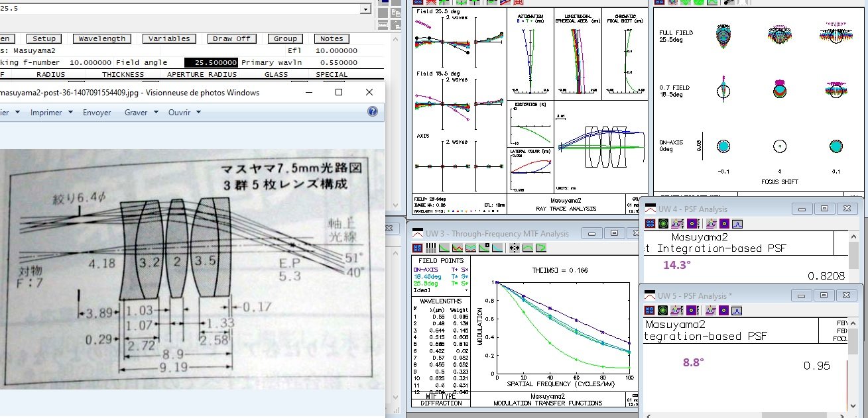
Task: Click the Draw Off button
Action: 232,38
